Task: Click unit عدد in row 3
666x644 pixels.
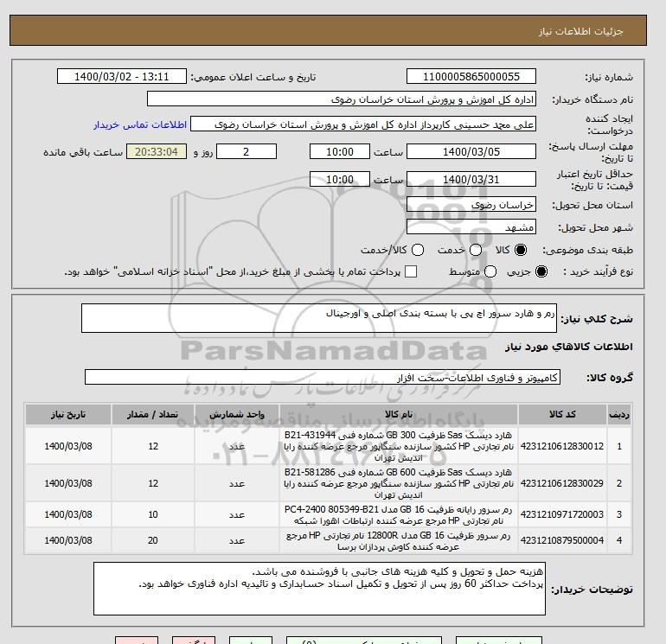Action: (237, 514)
